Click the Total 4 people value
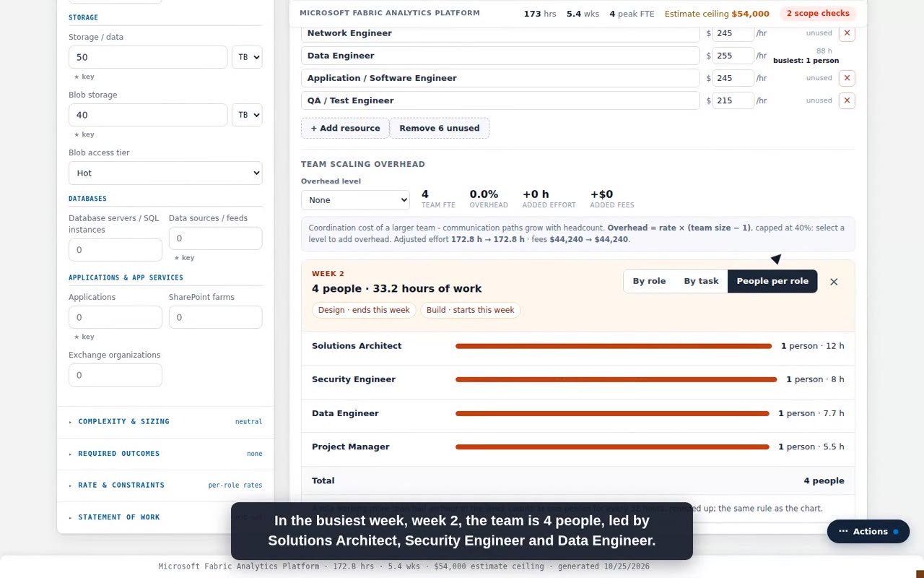This screenshot has width=924, height=578. (x=824, y=480)
